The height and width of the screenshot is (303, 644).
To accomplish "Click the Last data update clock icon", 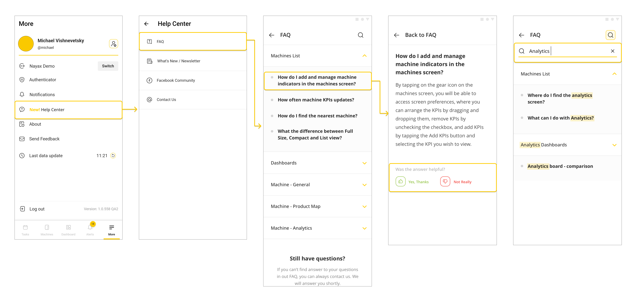I will coord(22,156).
